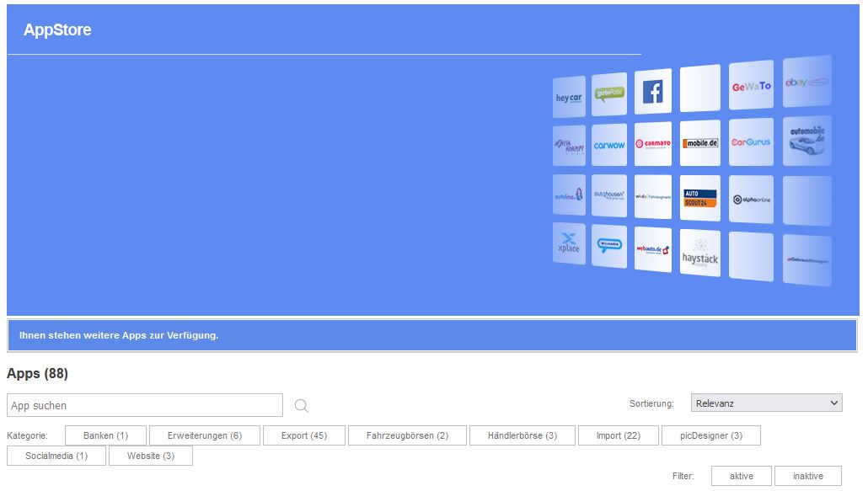Filter apps by Import (22)
This screenshot has width=868, height=491.
coord(619,435)
